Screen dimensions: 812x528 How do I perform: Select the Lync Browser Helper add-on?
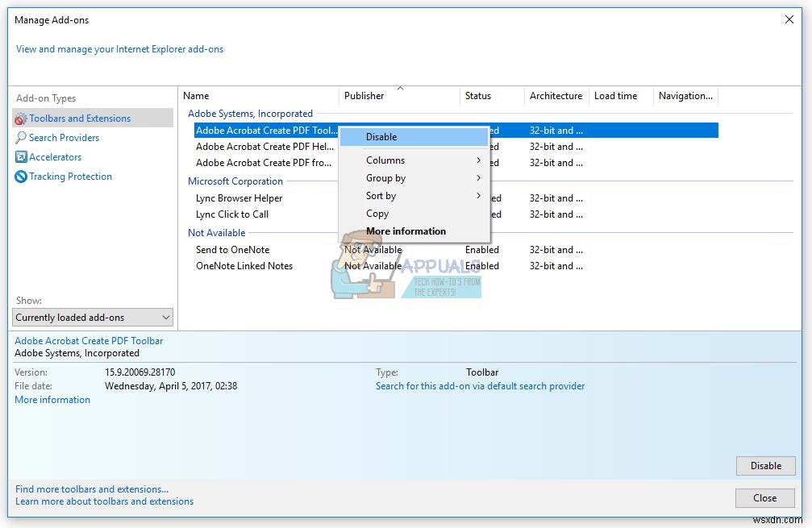(239, 197)
